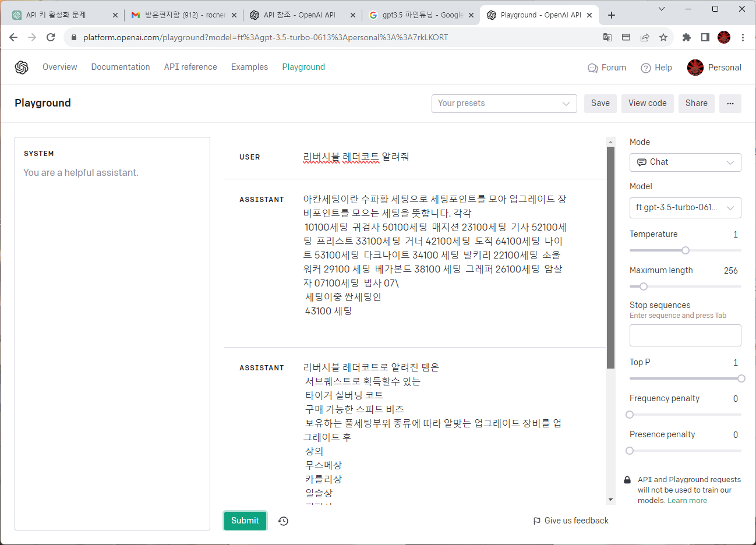Go back with browser back arrow
756x545 pixels.
[13, 37]
